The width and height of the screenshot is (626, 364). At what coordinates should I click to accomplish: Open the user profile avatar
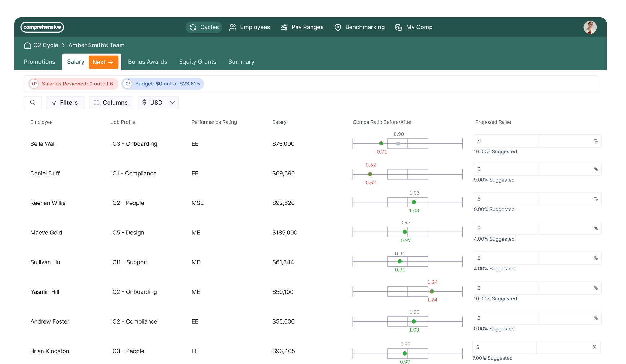[x=590, y=27]
